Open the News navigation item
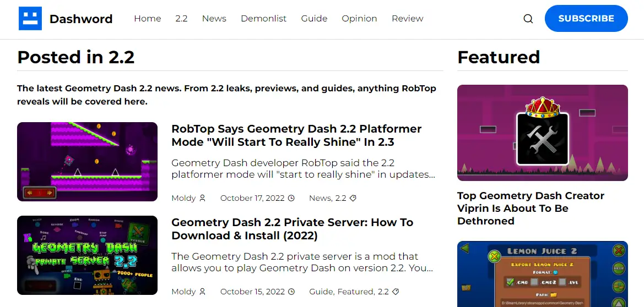The height and width of the screenshot is (307, 644). 214,19
